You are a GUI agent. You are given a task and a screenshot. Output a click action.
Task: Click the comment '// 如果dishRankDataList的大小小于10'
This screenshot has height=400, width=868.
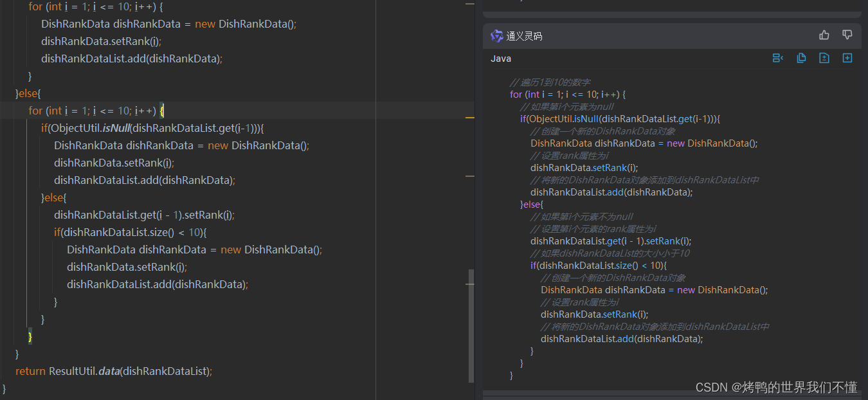(x=610, y=253)
